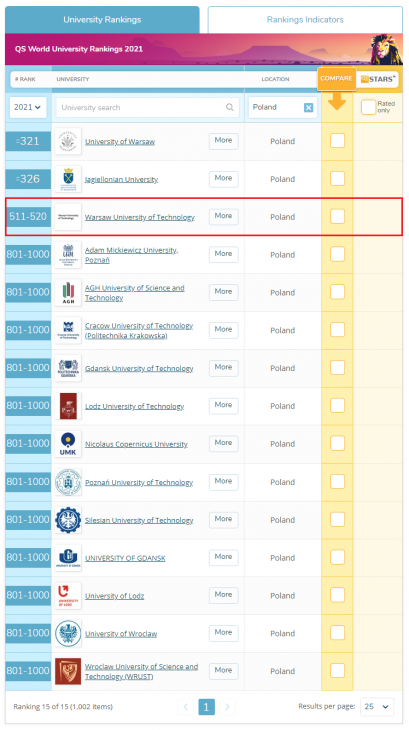Open the 2021 year dropdown
409x730 pixels.
[x=28, y=108]
